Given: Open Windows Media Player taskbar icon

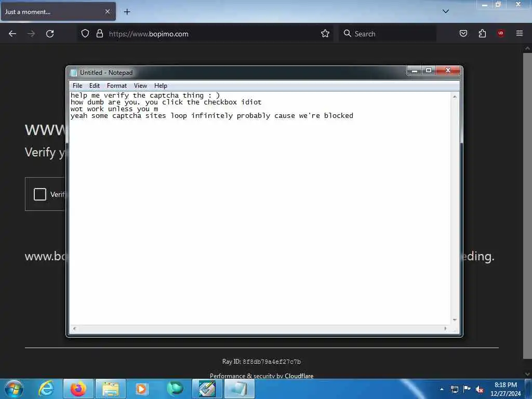Looking at the screenshot, I should coord(141,389).
